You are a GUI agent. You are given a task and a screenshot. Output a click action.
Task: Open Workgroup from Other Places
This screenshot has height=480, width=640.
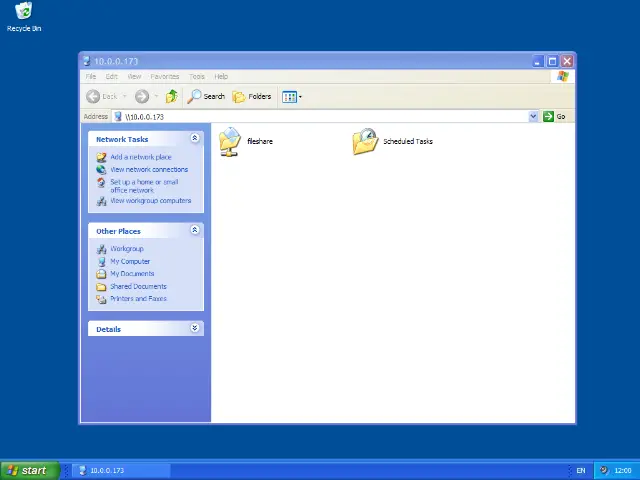(x=127, y=249)
